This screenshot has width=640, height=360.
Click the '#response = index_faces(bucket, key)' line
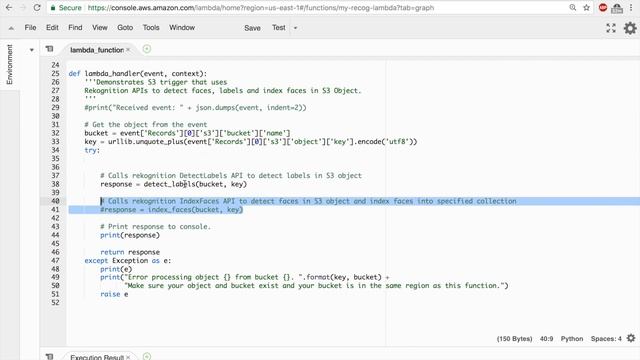pyautogui.click(x=171, y=209)
